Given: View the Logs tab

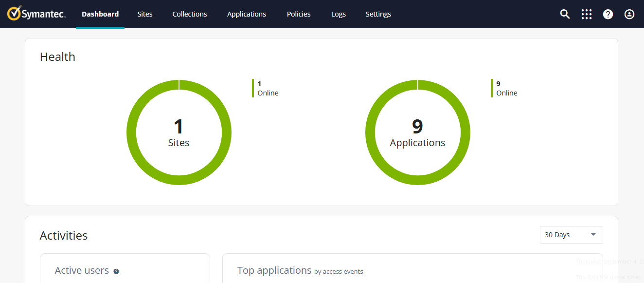Looking at the screenshot, I should [x=339, y=14].
